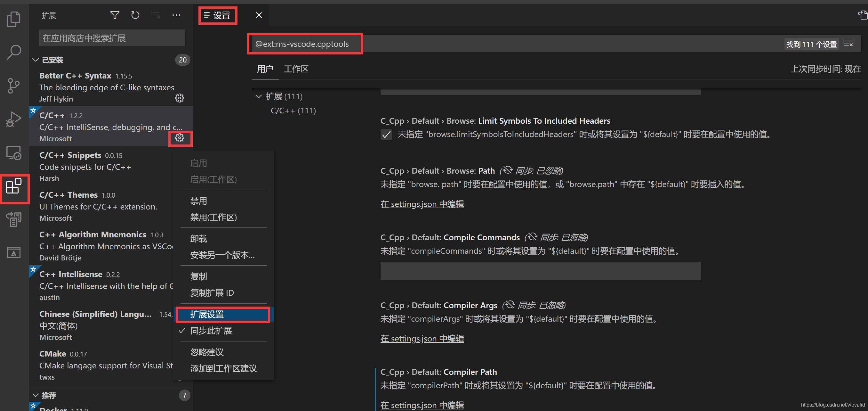Collapse the 已安装 extensions section
Screen dimensions: 868x411
coord(37,59)
